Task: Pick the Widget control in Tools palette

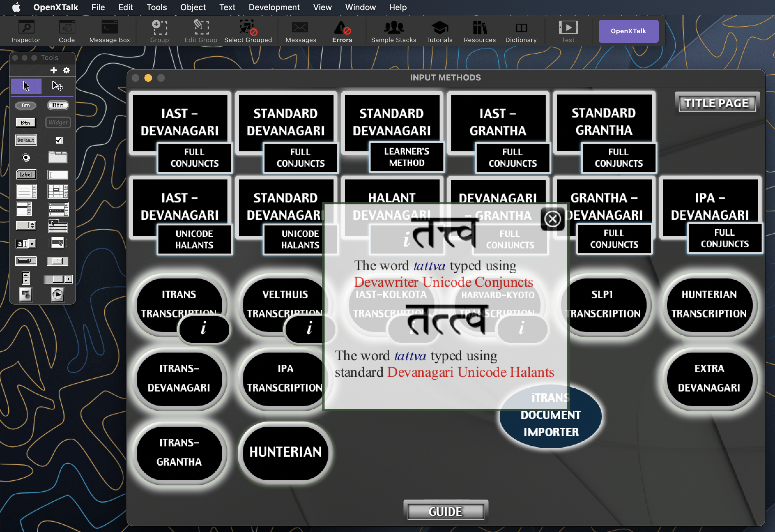Action: [x=58, y=123]
